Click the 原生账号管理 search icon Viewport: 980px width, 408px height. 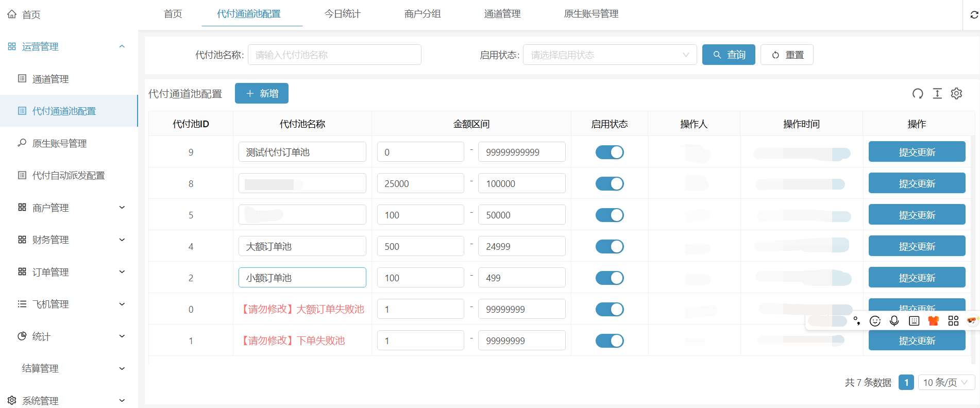[x=22, y=143]
